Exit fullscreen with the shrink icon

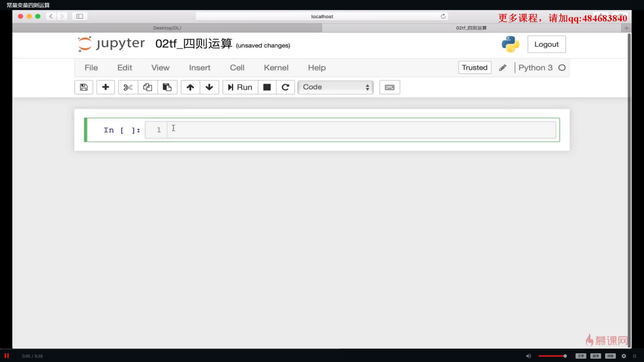pos(635,356)
